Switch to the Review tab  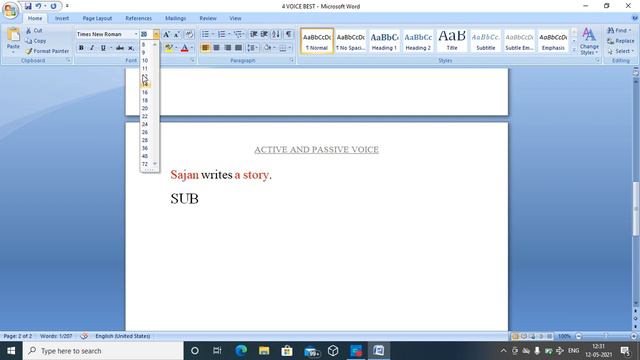point(208,18)
